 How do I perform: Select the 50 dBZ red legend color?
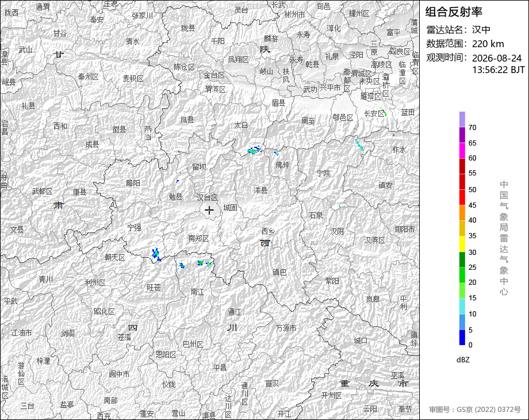(462, 182)
